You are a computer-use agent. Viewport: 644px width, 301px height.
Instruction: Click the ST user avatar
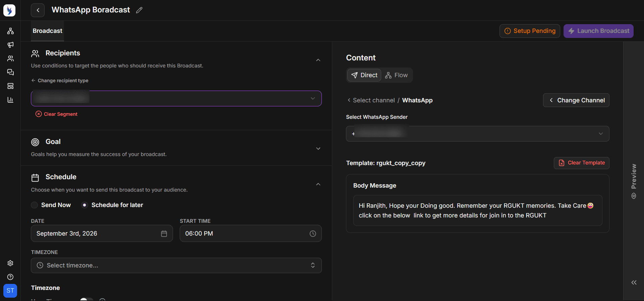tap(10, 291)
